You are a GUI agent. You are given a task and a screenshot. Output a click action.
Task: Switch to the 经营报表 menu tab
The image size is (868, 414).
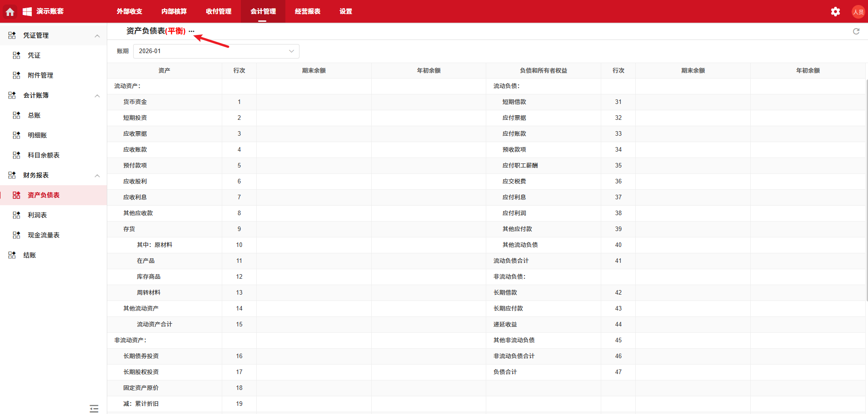[x=307, y=11]
